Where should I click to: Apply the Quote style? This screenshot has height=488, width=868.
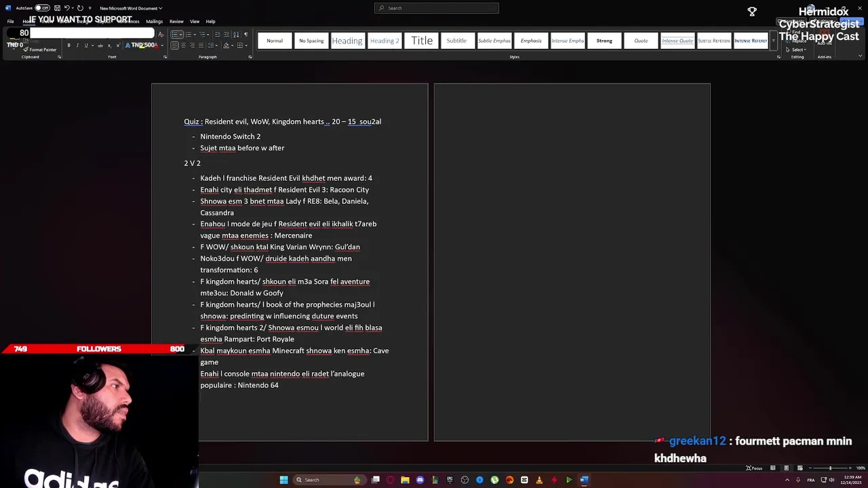tap(641, 41)
